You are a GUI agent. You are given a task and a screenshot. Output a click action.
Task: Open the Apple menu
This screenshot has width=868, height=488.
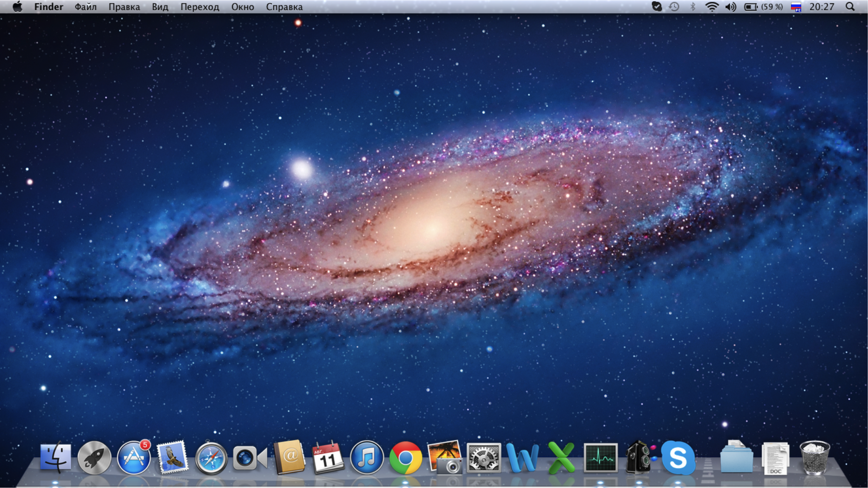(17, 7)
